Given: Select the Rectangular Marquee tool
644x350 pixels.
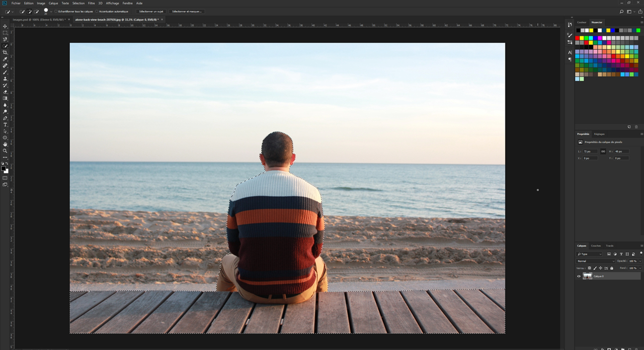Looking at the screenshot, I should click(5, 33).
